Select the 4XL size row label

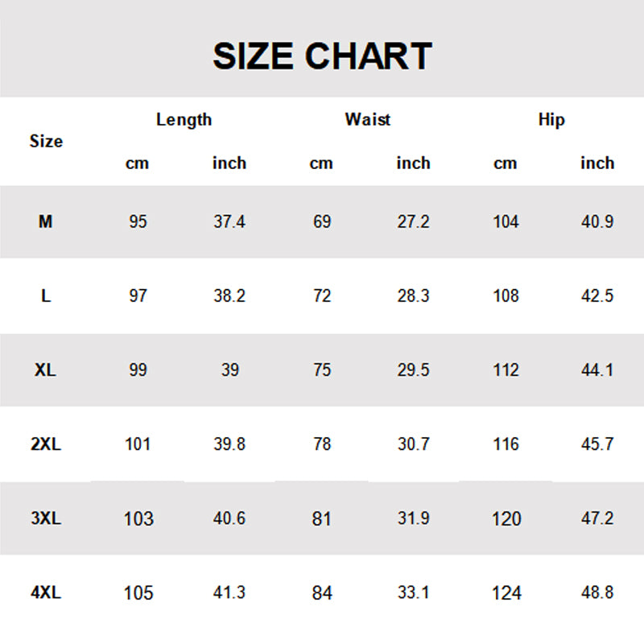pos(46,593)
